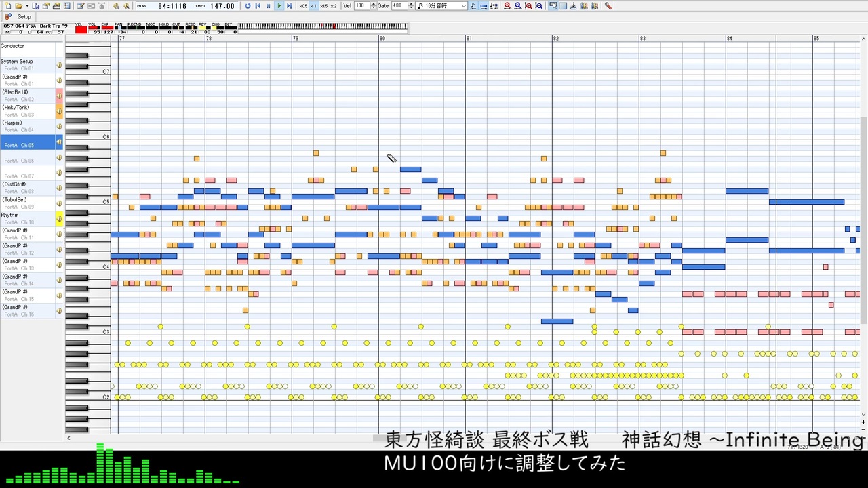Click the left scroll arrow below the piano roll

click(68, 439)
